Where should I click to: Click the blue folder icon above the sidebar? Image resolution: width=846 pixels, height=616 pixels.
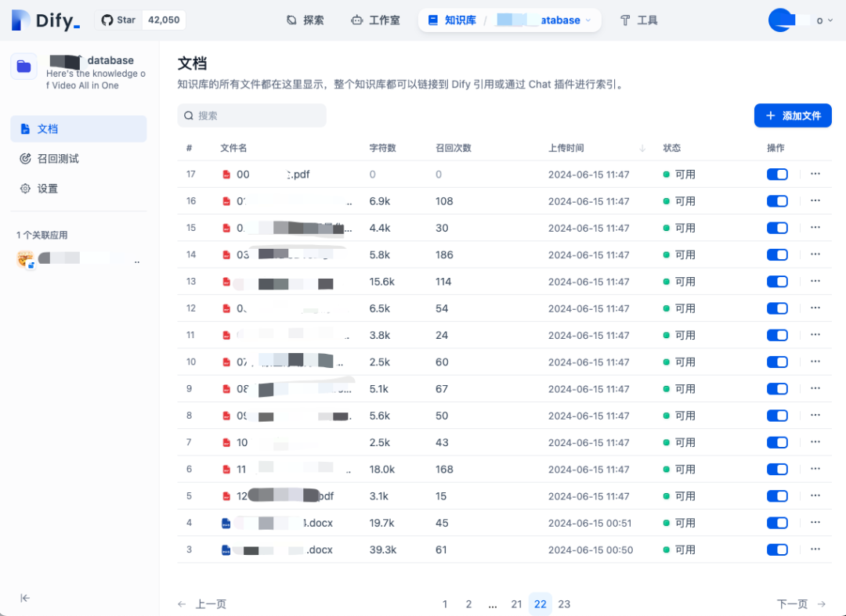[23, 67]
